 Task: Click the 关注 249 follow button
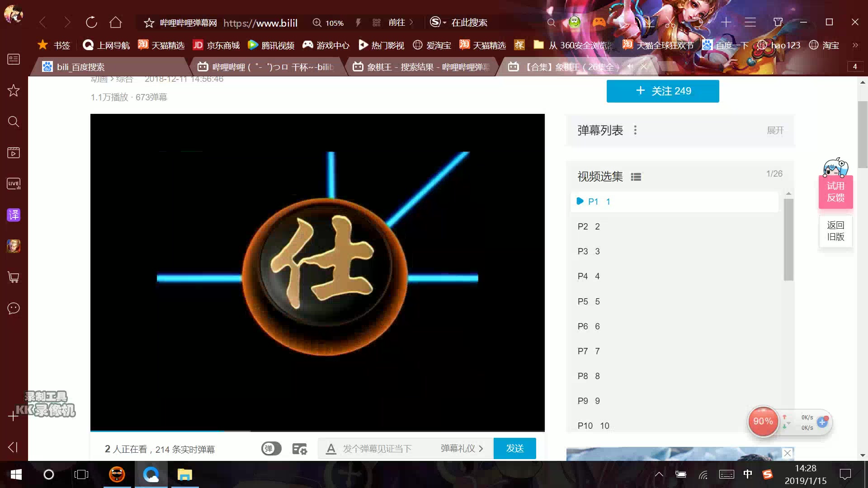click(663, 91)
